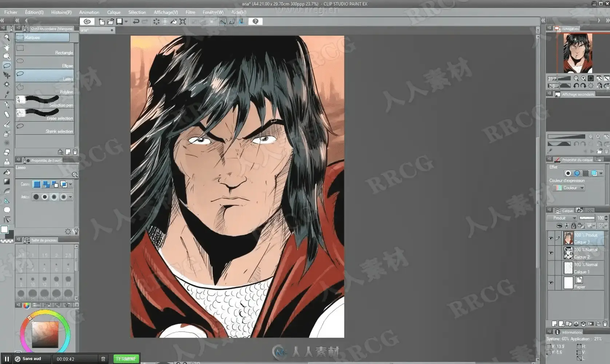Click the Save icon in command bar

[119, 21]
